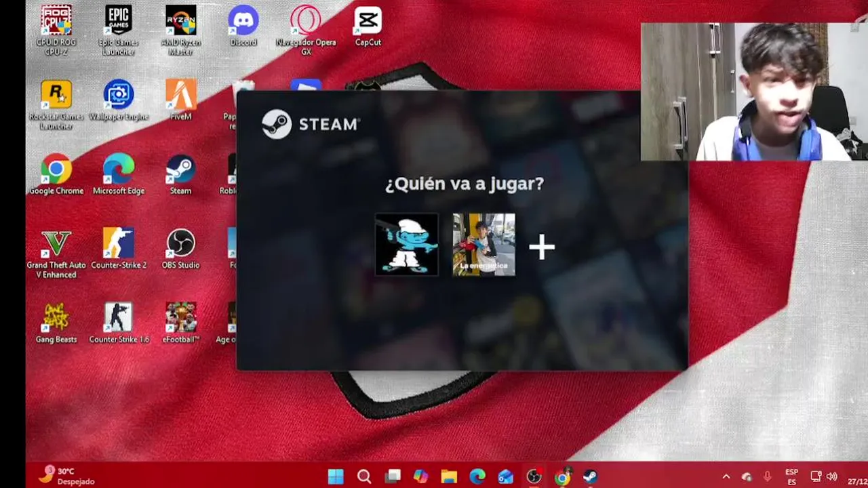
Task: Open CPUID ROG CPU-Z desktop shortcut
Action: coord(56,30)
